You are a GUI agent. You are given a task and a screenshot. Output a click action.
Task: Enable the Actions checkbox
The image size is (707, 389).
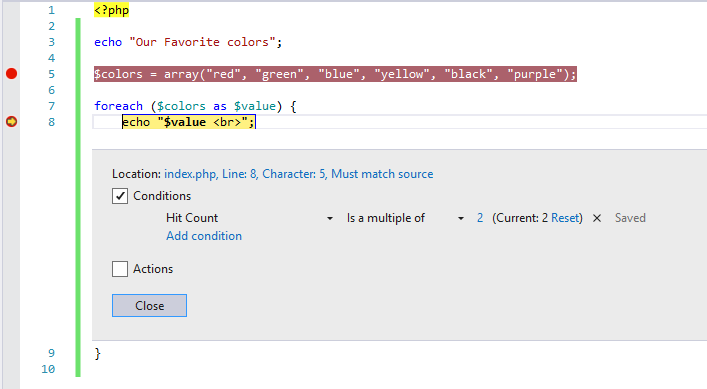(120, 269)
